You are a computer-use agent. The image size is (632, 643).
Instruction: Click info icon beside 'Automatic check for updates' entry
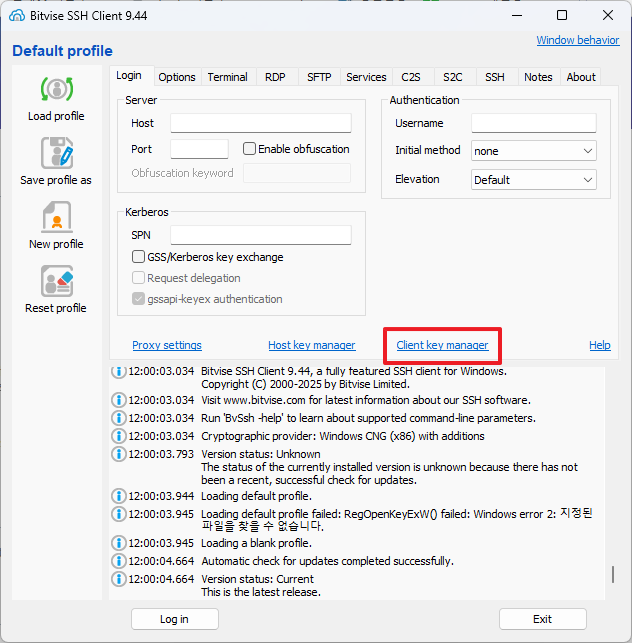tap(119, 561)
